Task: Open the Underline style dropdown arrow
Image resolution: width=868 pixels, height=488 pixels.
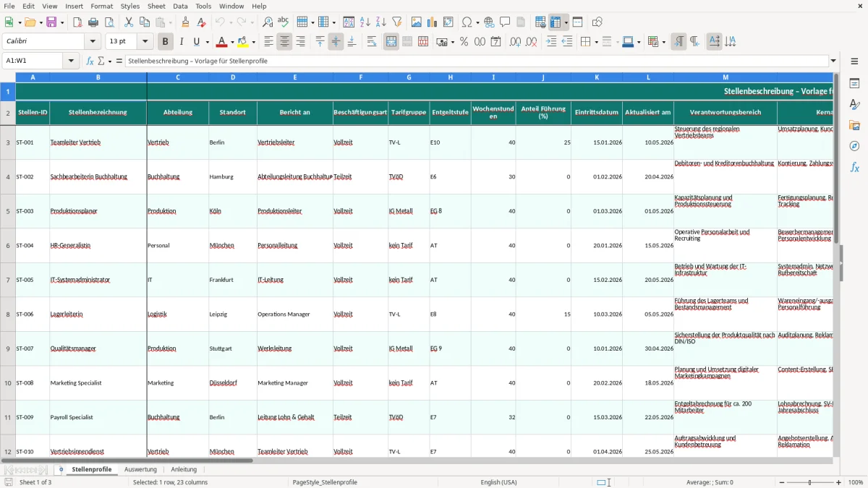Action: pos(207,42)
